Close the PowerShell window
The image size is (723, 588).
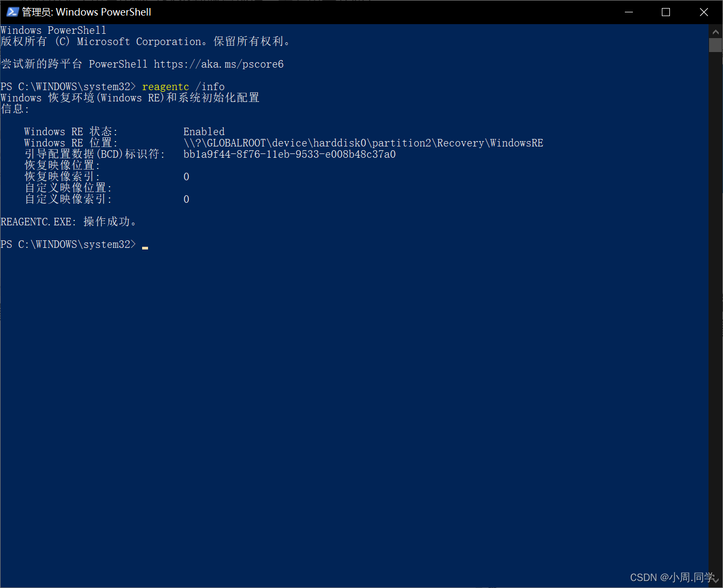click(704, 12)
